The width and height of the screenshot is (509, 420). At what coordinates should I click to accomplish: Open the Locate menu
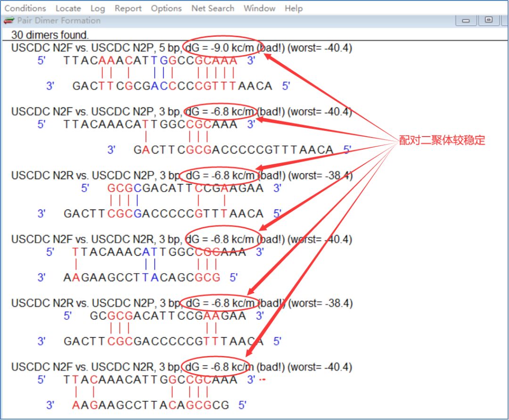tap(68, 8)
